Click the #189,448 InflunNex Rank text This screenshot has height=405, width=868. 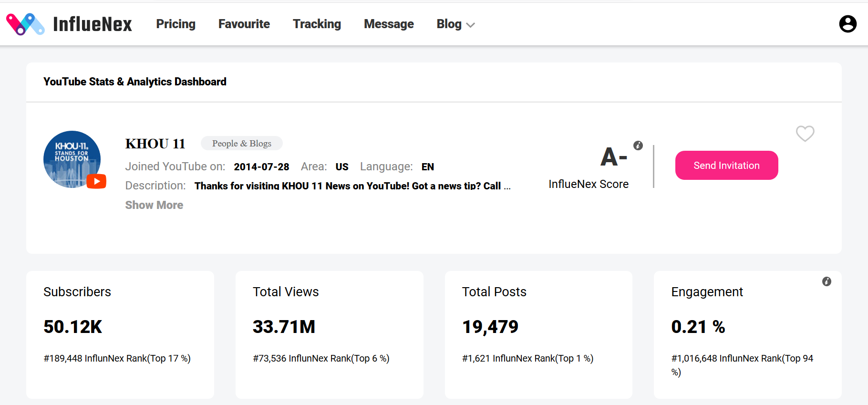(x=117, y=358)
